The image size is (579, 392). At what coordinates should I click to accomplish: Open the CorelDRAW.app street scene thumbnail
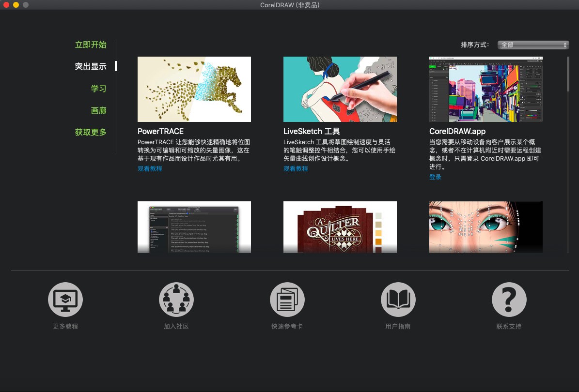485,89
